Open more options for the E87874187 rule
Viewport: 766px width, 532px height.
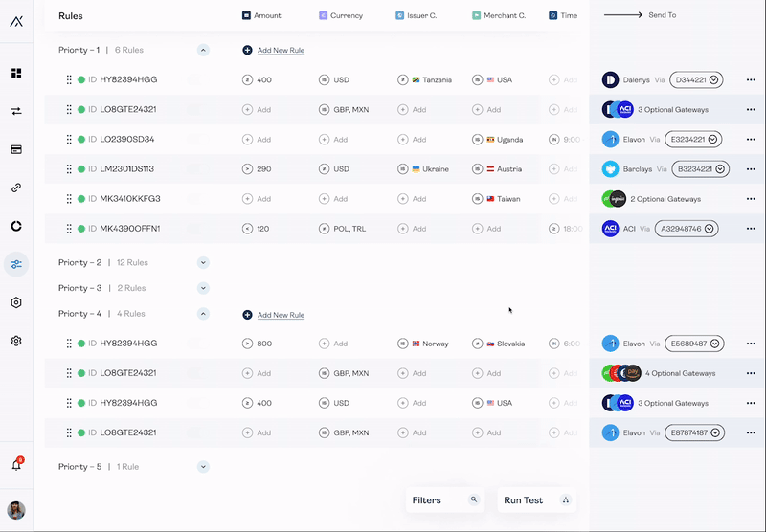tap(751, 432)
